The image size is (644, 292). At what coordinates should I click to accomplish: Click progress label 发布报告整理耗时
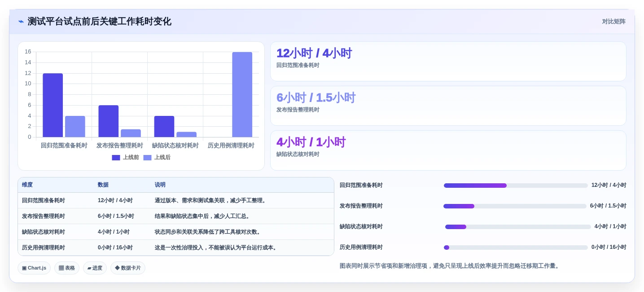click(361, 206)
